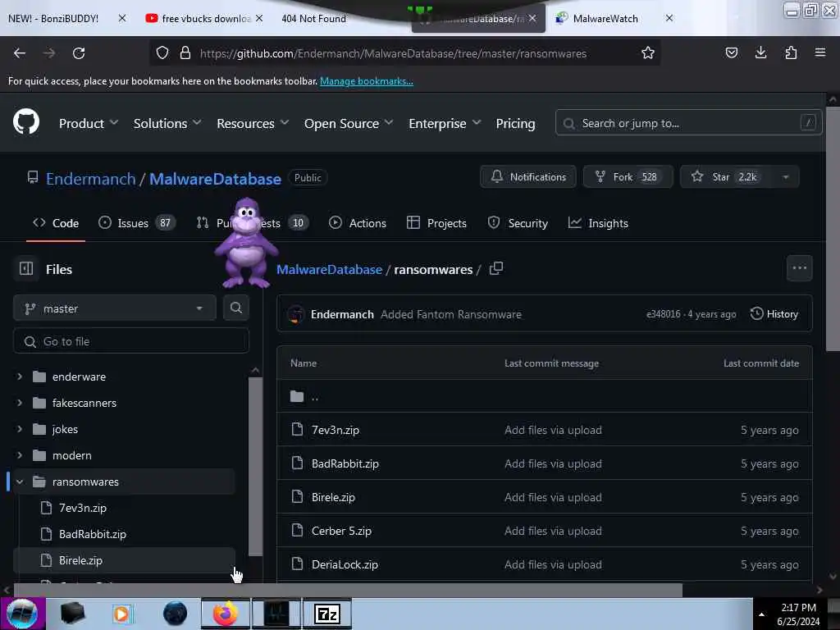The image size is (840, 630).
Task: Open 7-Zip from the taskbar
Action: point(327,614)
